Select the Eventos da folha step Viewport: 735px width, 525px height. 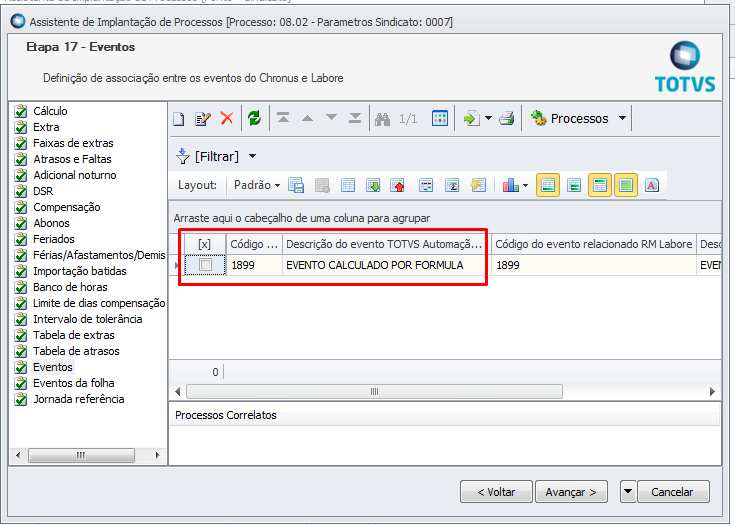click(74, 383)
